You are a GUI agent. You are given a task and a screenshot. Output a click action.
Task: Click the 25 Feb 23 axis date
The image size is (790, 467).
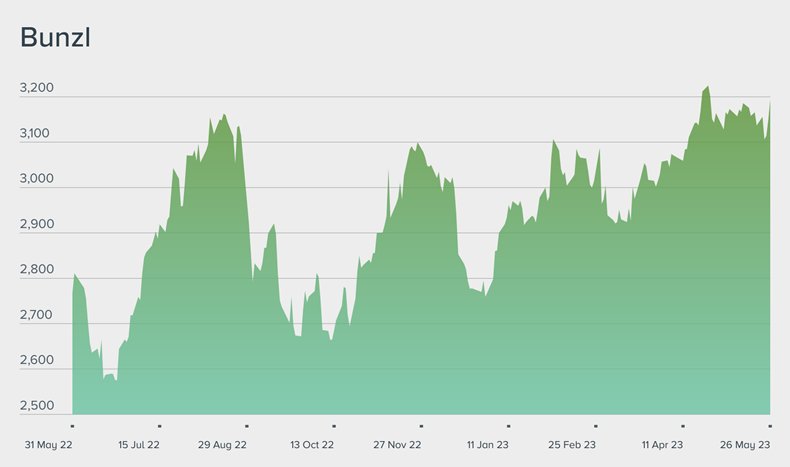[x=572, y=444]
